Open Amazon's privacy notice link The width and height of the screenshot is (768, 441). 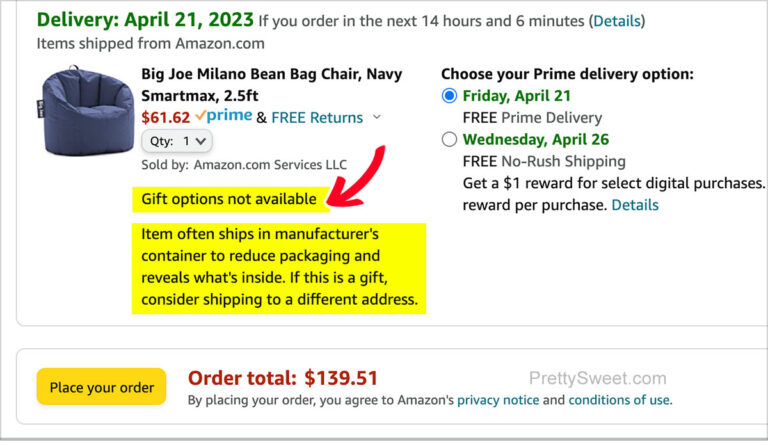point(497,400)
